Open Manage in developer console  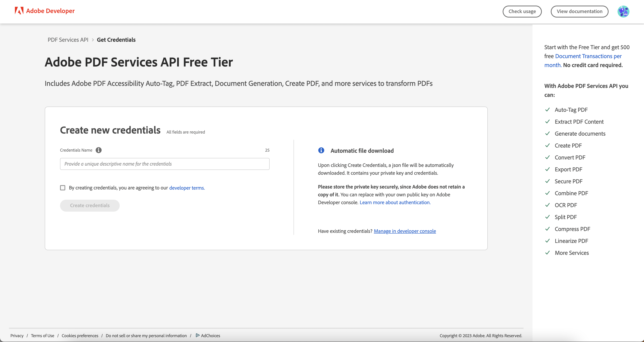pos(404,231)
